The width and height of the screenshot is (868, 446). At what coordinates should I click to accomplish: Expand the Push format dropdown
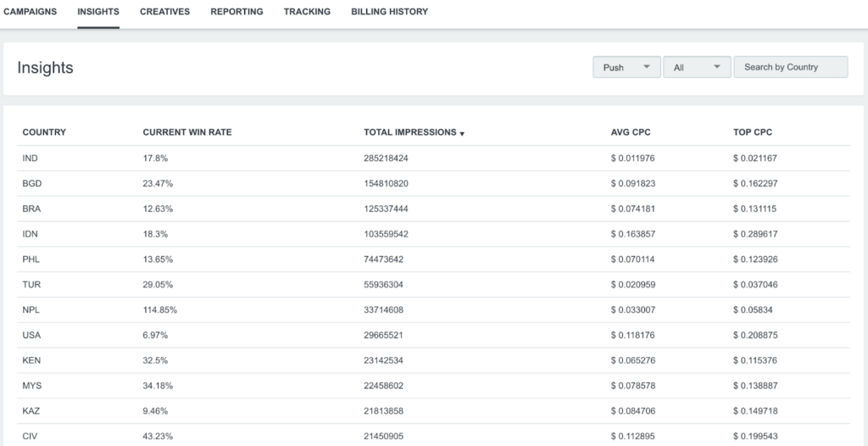626,67
